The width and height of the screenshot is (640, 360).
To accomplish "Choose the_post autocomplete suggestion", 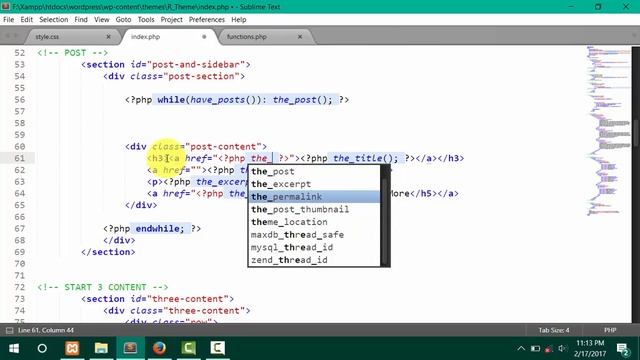I will pos(314,171).
